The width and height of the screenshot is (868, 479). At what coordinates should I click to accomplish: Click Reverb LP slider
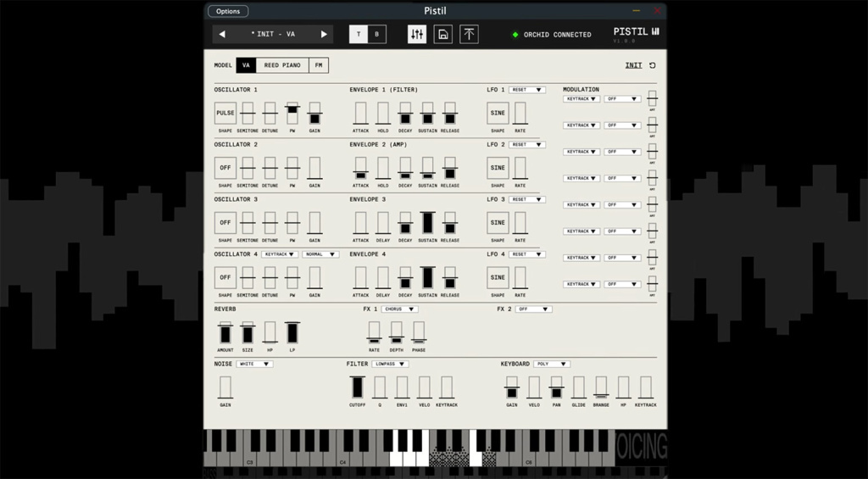click(292, 332)
